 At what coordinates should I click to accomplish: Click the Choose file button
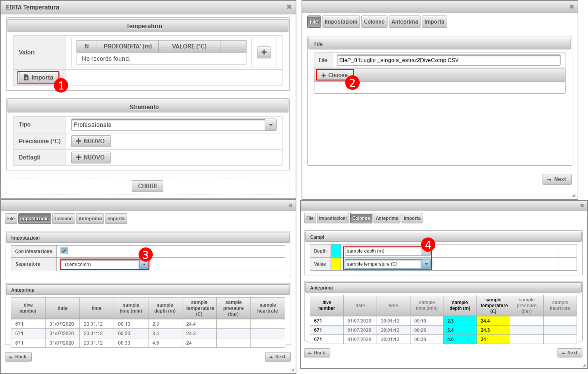(335, 75)
